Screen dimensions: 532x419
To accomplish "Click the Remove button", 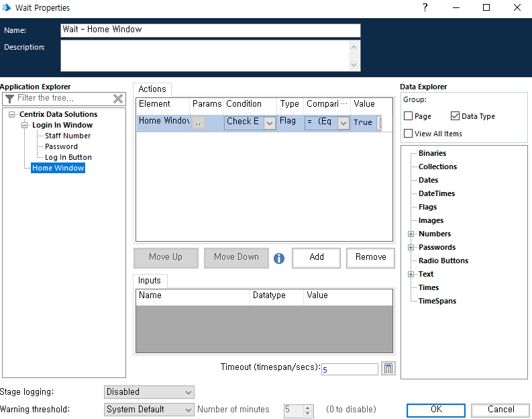I will pos(370,258).
